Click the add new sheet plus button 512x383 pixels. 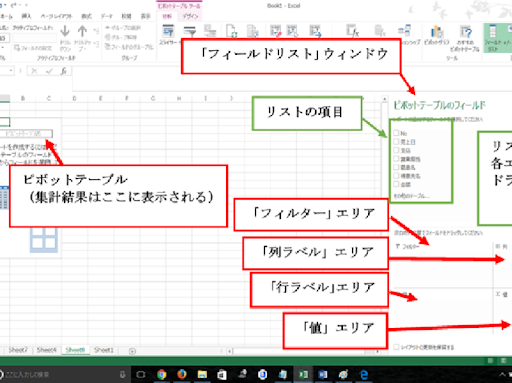[x=132, y=351]
